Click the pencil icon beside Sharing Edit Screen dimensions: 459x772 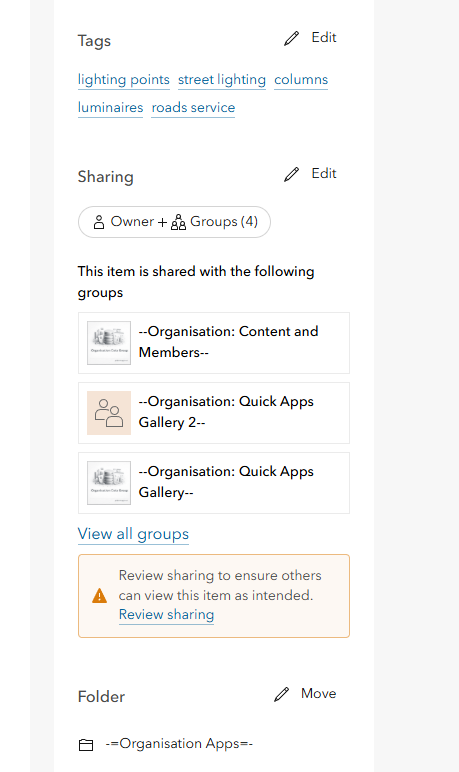[292, 174]
